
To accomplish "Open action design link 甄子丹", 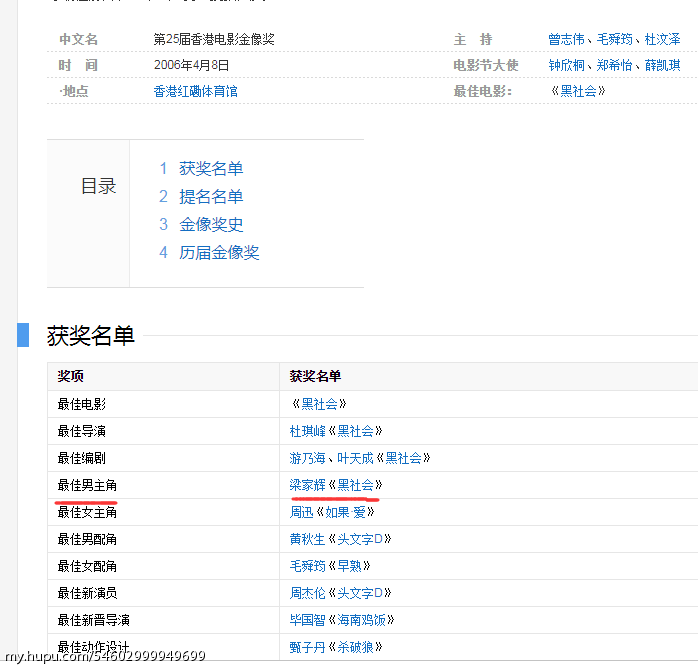I will [x=308, y=647].
